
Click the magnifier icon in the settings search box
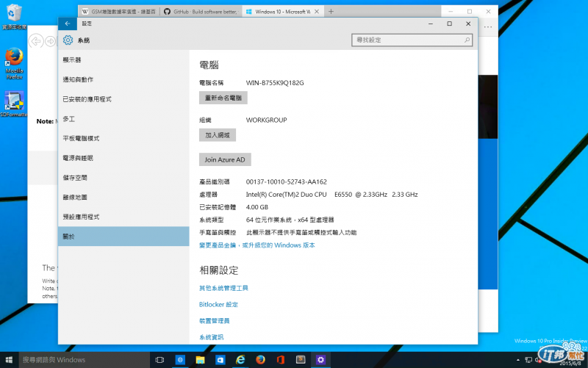(467, 40)
